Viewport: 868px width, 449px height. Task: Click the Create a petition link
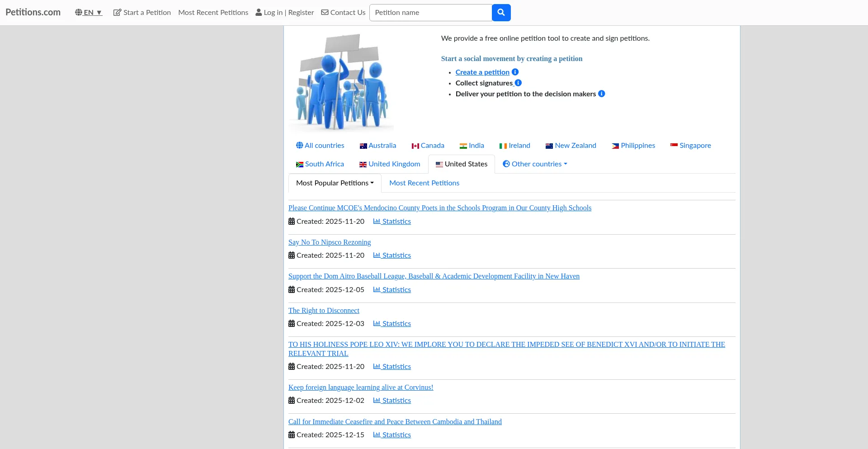(482, 72)
